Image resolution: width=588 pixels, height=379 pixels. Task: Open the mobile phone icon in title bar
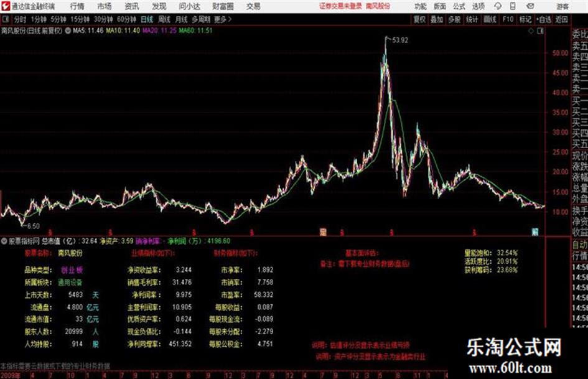513,6
